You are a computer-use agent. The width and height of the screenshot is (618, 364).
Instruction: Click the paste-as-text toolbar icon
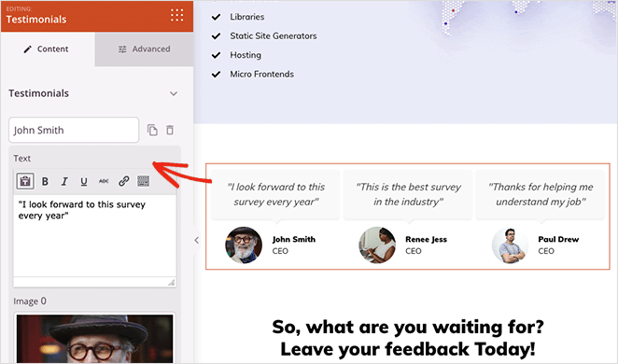(x=25, y=181)
